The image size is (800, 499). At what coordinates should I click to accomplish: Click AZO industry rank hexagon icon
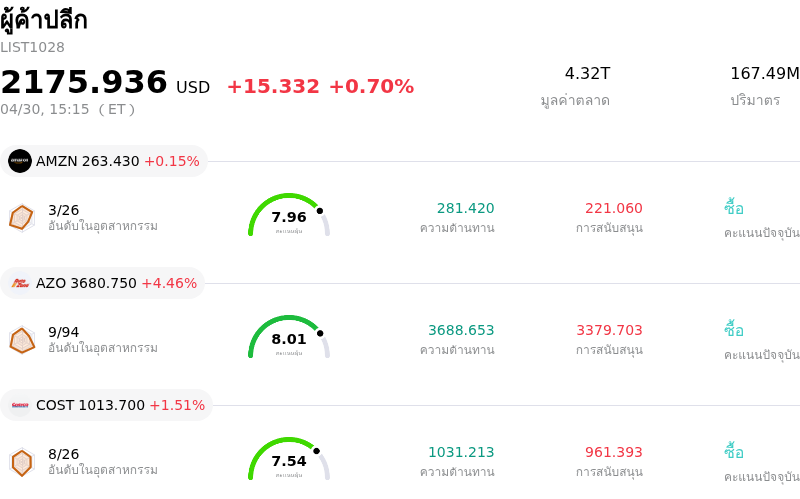pyautogui.click(x=21, y=340)
